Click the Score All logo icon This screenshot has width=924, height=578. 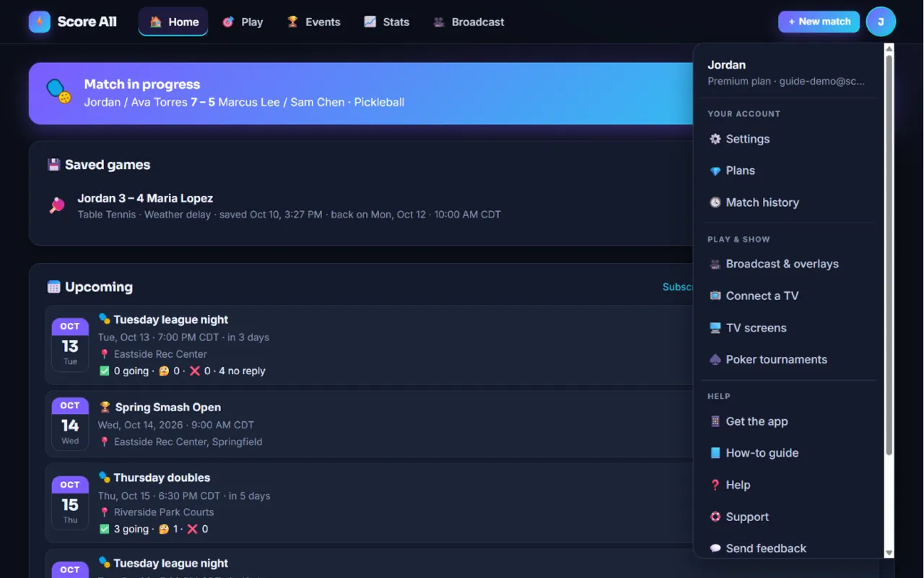coord(40,22)
